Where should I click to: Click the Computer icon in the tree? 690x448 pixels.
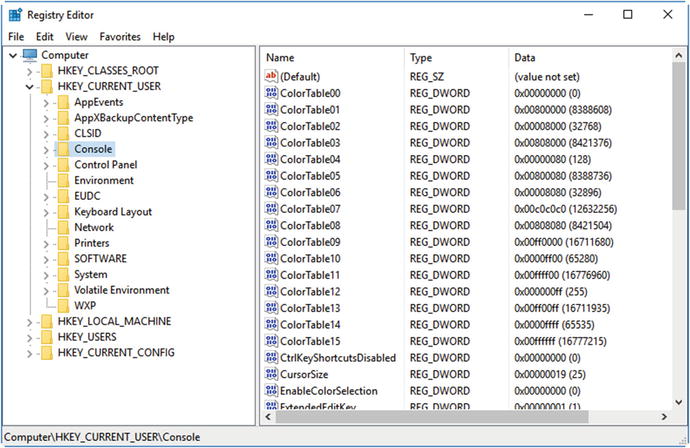(x=30, y=55)
